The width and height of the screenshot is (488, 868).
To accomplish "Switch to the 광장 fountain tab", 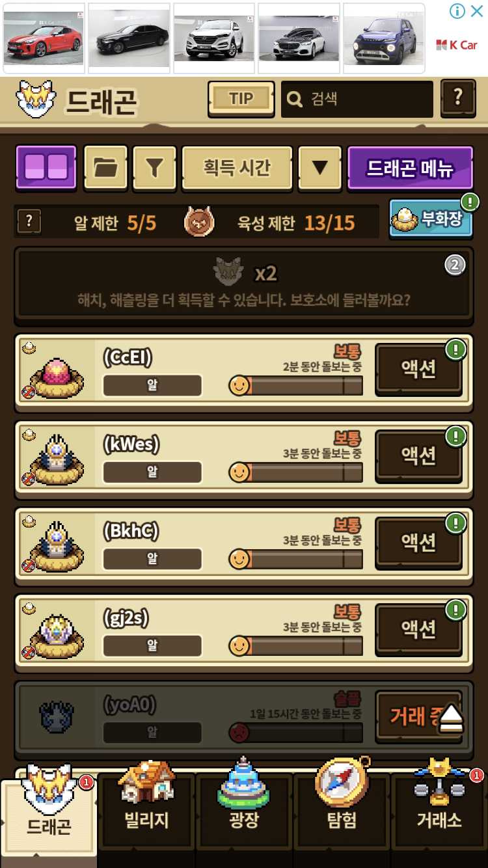I will (x=244, y=806).
